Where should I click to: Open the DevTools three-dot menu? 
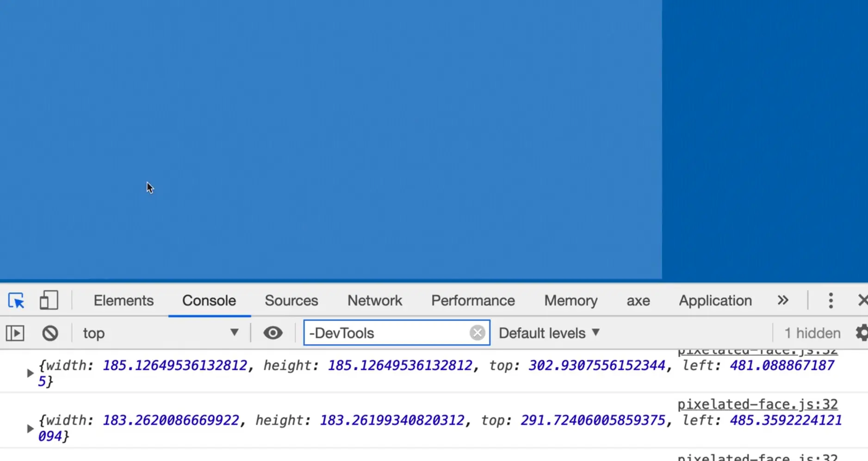coord(831,301)
